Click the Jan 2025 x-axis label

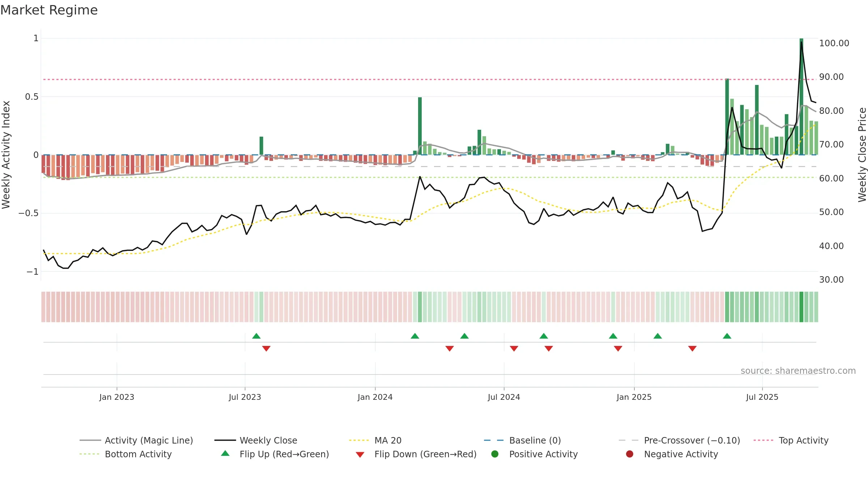[634, 397]
